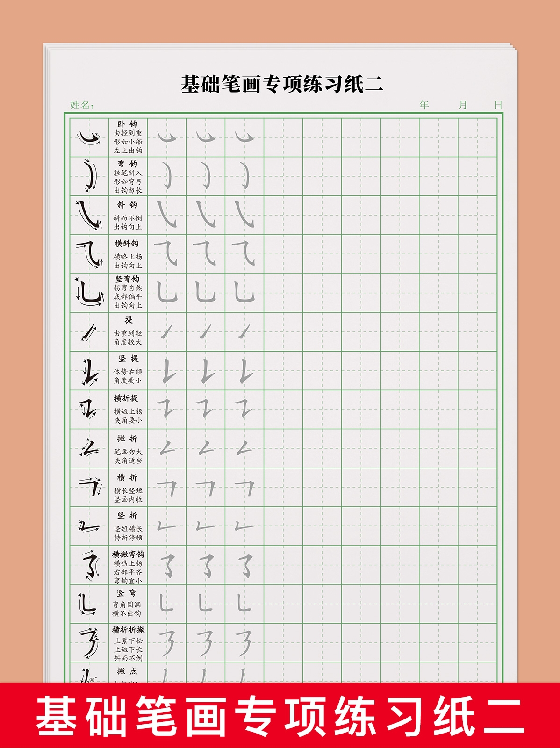Click the tip text 上紧下松

pyautogui.click(x=128, y=641)
